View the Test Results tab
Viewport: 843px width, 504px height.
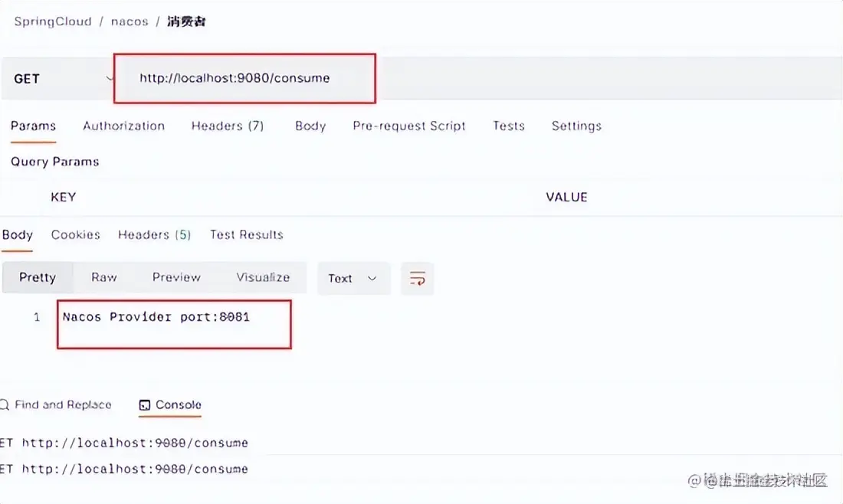click(x=246, y=234)
